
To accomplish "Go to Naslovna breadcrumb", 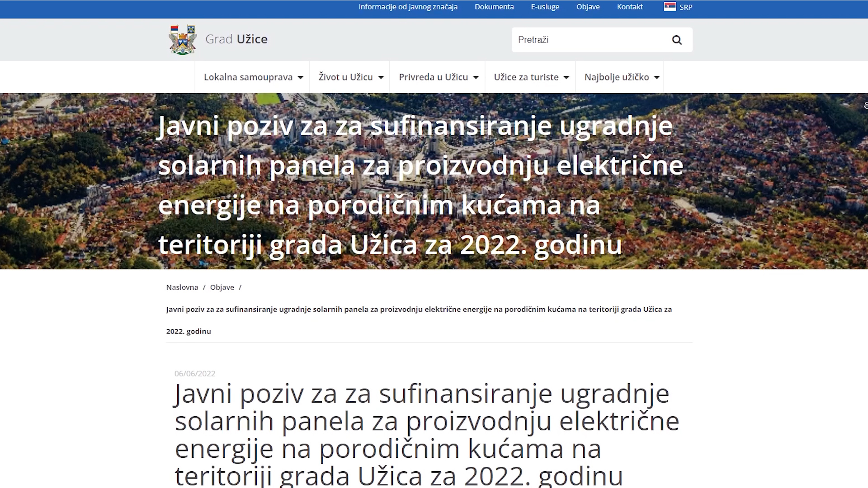I will click(x=182, y=287).
